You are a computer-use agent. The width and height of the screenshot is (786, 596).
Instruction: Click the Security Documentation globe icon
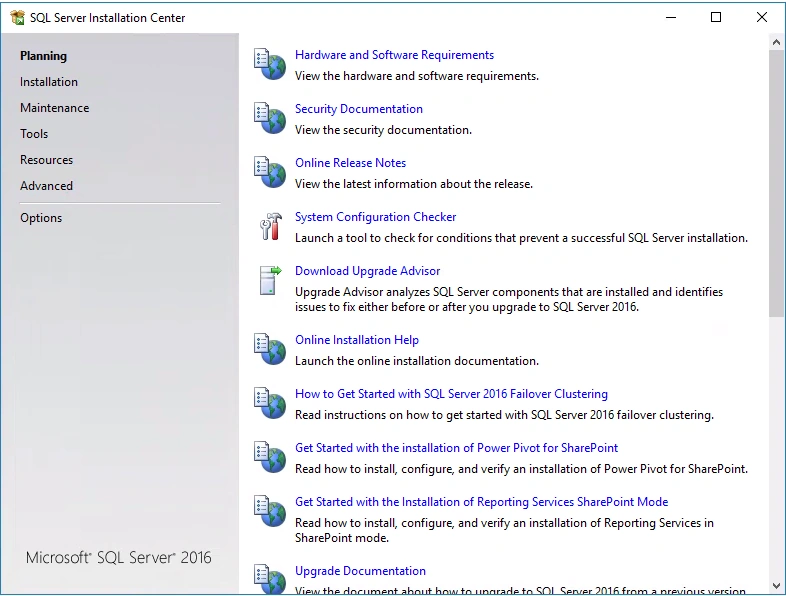270,118
